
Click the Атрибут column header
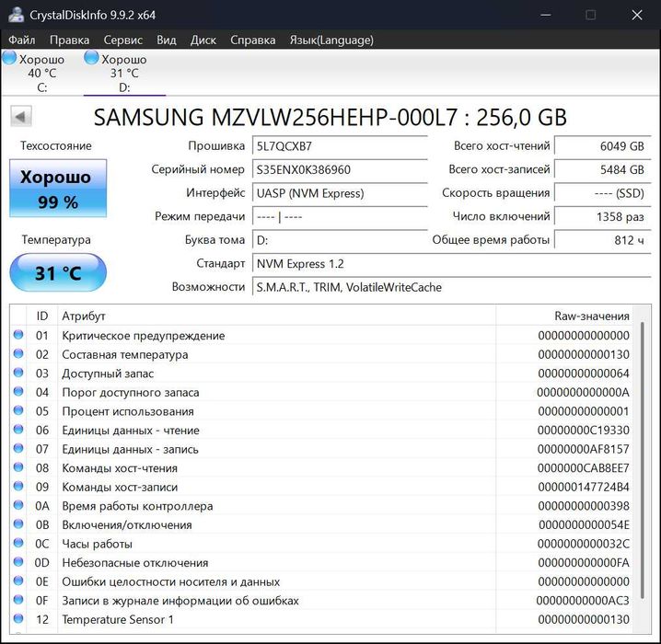(276, 316)
